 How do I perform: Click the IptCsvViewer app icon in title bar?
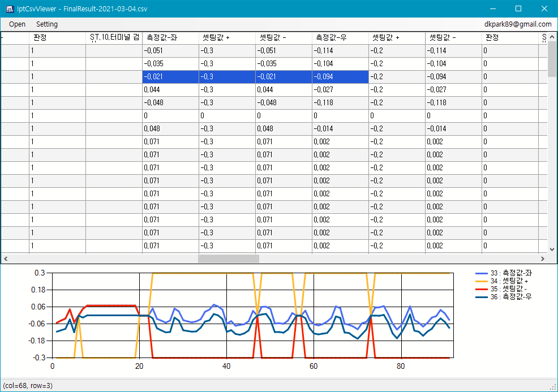click(x=10, y=9)
